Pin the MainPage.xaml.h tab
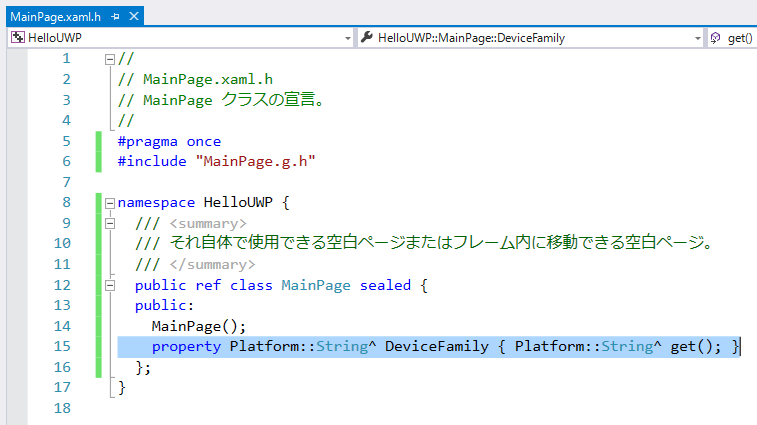757x425 pixels. (115, 17)
